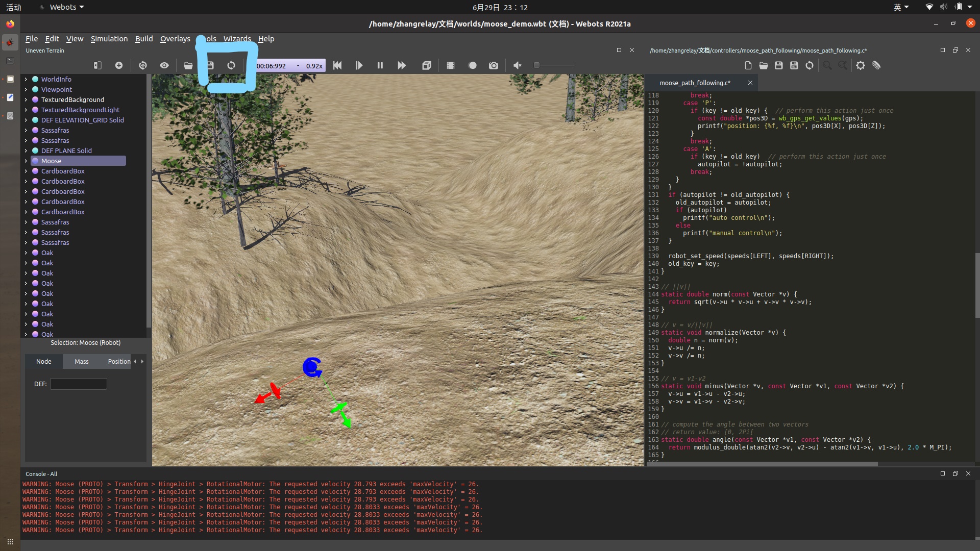The image size is (980, 551).
Task: Open the Simulation menu
Action: [x=109, y=39]
